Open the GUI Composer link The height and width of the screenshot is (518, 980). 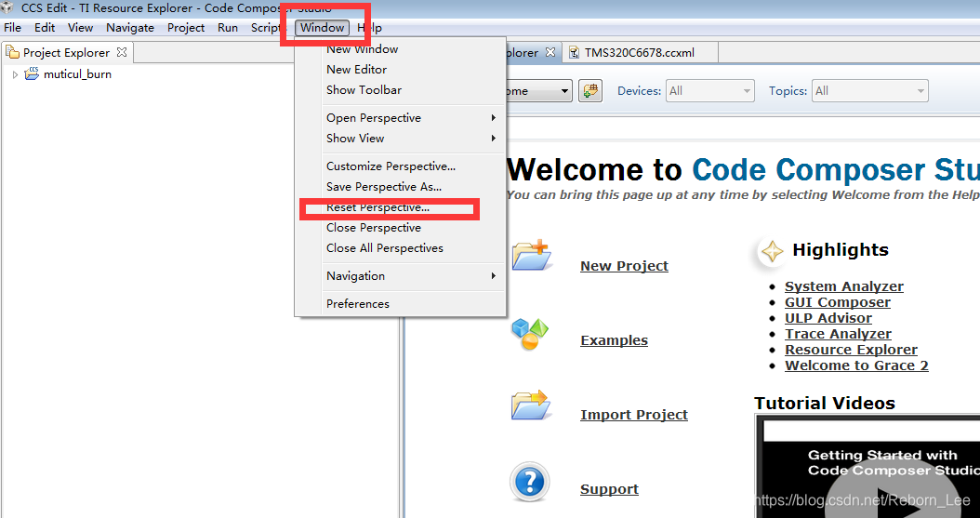(838, 302)
